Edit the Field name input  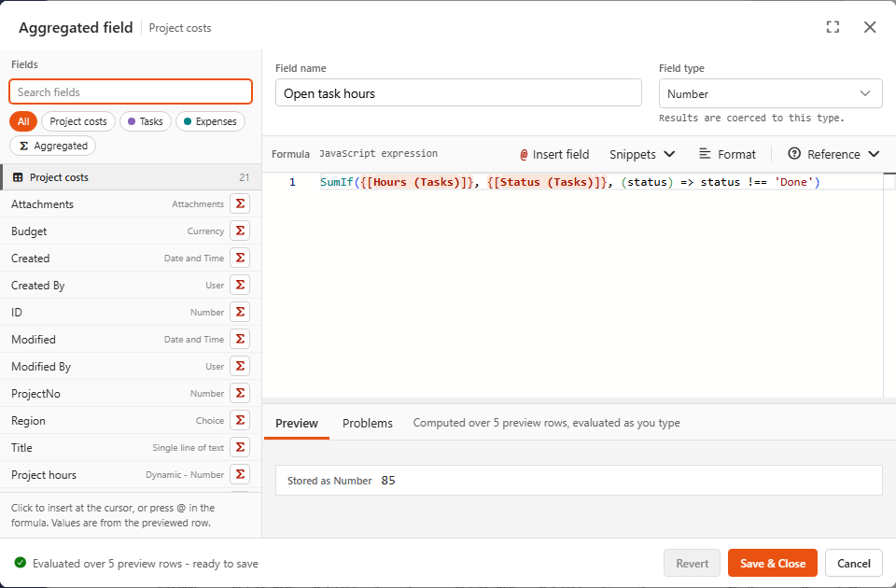pyautogui.click(x=458, y=93)
